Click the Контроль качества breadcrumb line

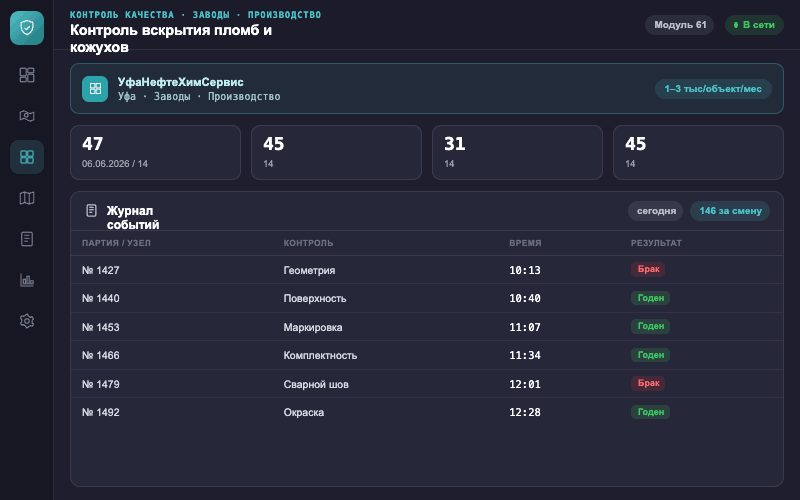click(195, 15)
